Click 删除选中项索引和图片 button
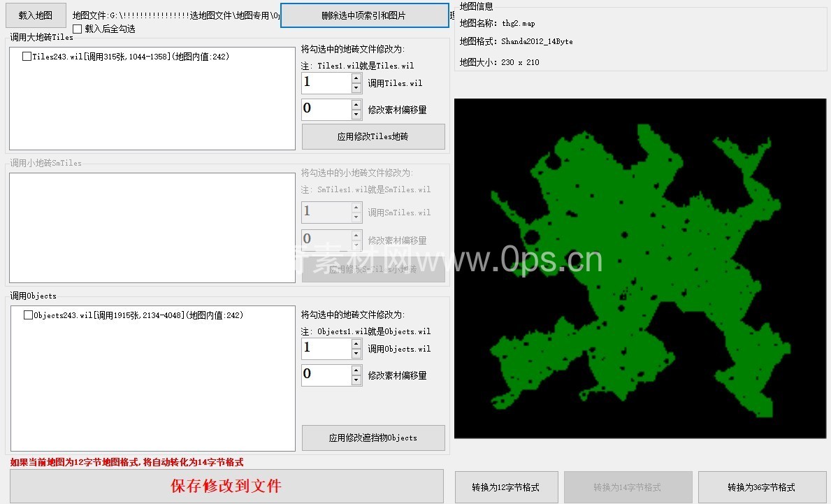The image size is (831, 504). (364, 15)
